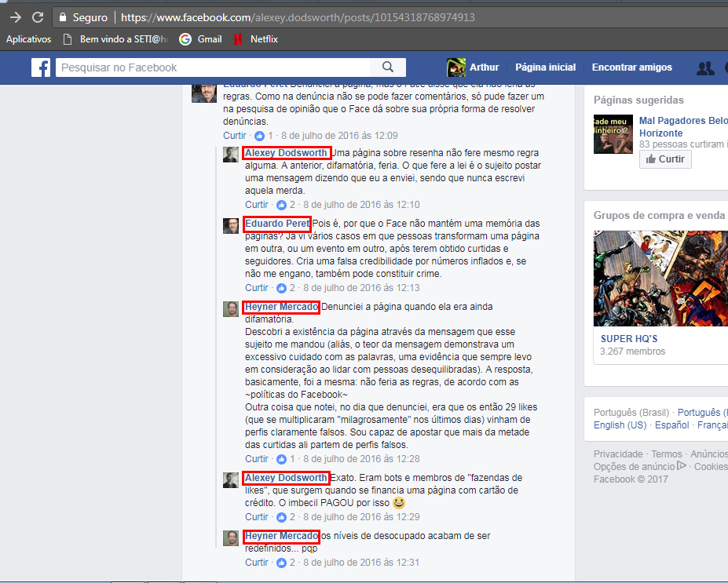The width and height of the screenshot is (728, 583).
Task: Open the SUPER HQ'S group link
Action: point(628,339)
